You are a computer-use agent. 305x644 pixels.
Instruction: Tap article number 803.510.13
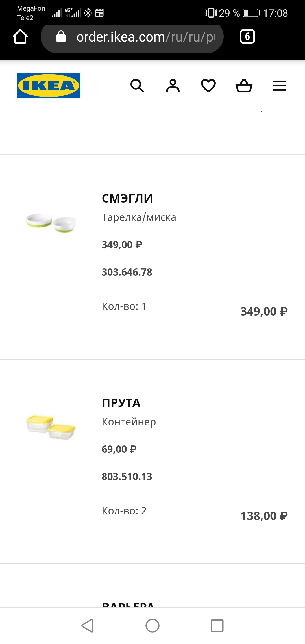coord(127,477)
